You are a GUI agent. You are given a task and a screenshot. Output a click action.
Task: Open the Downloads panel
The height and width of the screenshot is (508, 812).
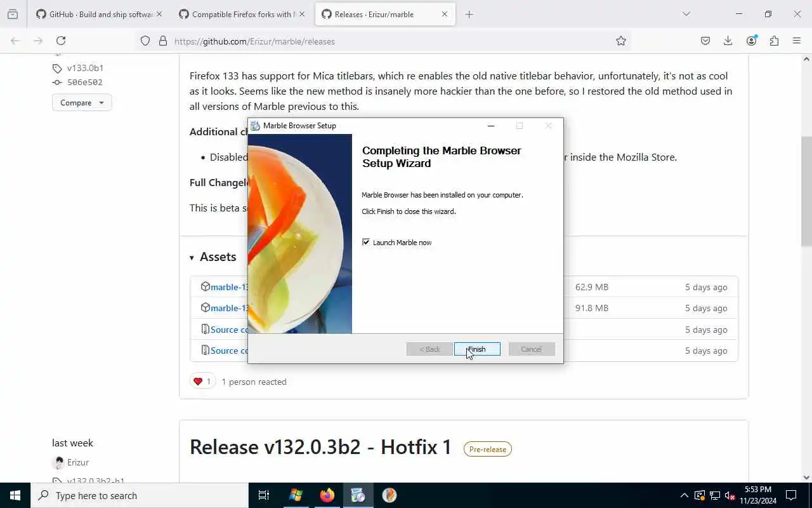[728, 41]
